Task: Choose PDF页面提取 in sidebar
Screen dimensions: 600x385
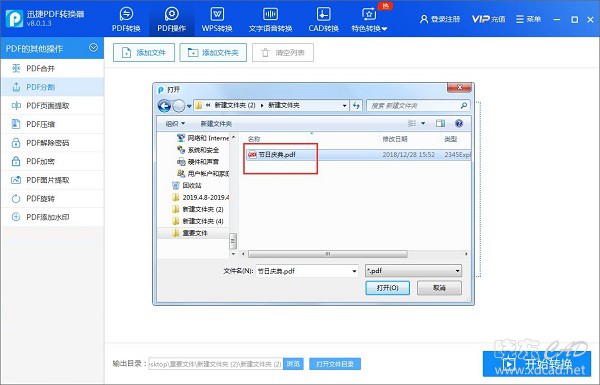Action: [52, 106]
